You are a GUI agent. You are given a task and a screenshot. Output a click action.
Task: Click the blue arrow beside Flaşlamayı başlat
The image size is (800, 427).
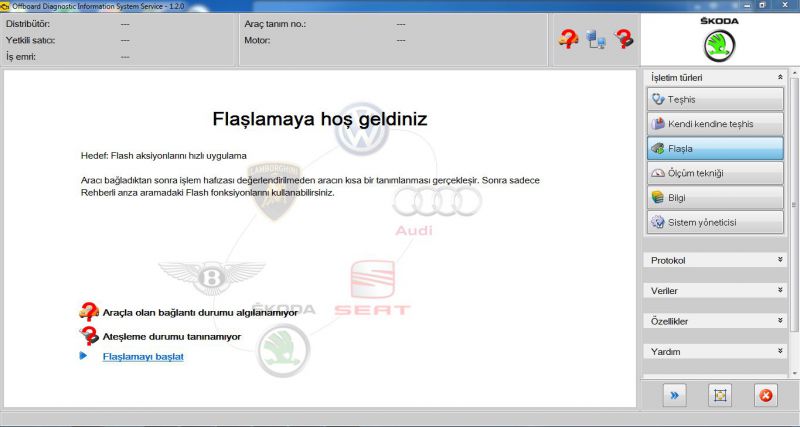pyautogui.click(x=84, y=356)
